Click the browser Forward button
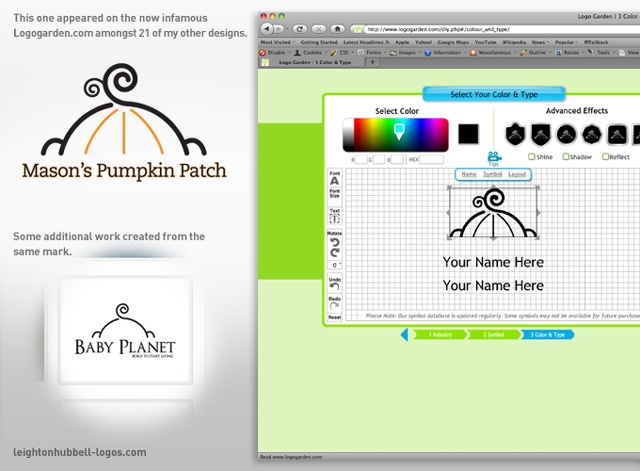The height and width of the screenshot is (471, 640). pos(279,29)
